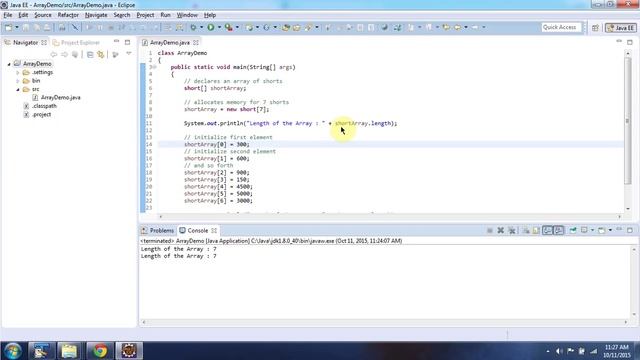Click the Windows Start button
This screenshot has width=640, height=360.
pyautogui.click(x=12, y=351)
